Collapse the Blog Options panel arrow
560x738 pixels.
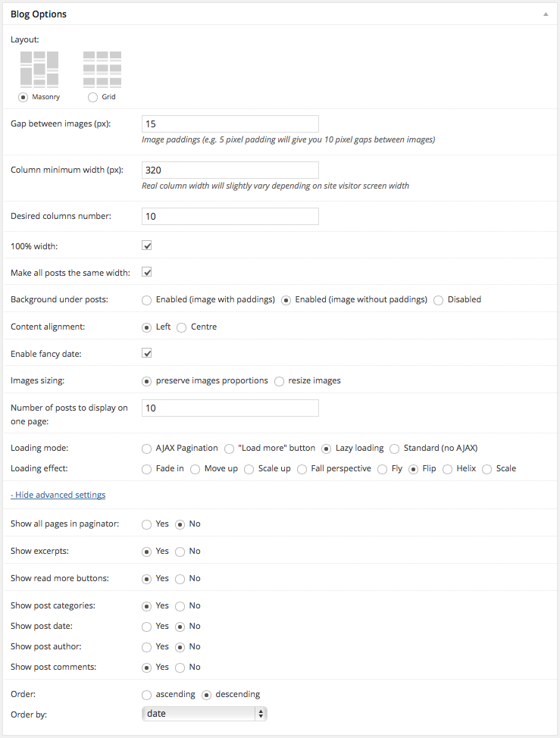[x=546, y=14]
